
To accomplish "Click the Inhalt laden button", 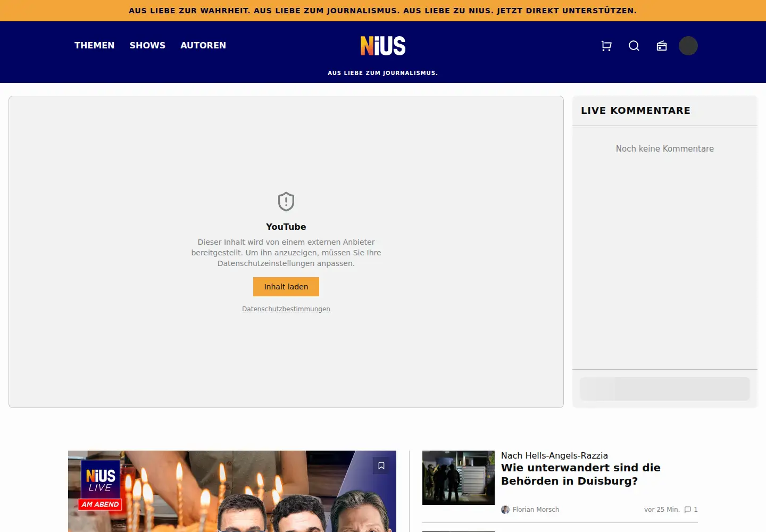I will tap(286, 287).
